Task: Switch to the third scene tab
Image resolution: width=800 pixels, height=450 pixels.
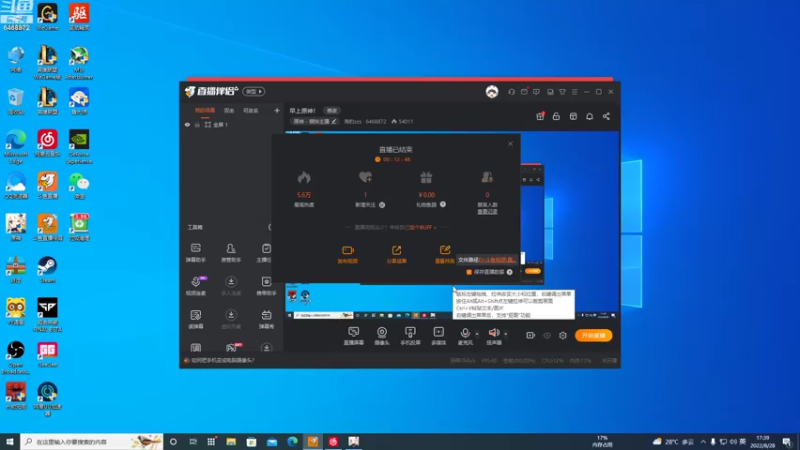Action: coord(251,110)
